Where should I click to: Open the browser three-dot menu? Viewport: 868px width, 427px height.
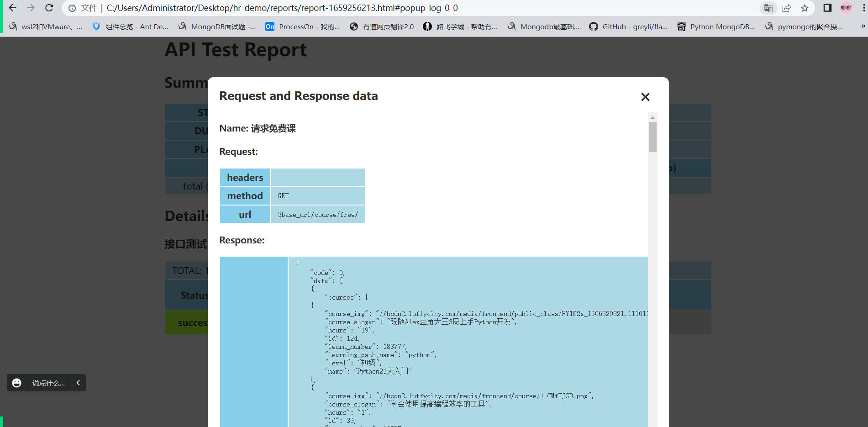click(864, 8)
